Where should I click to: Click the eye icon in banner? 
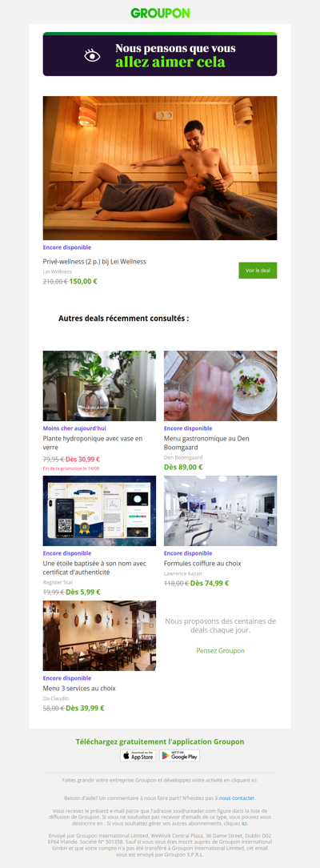coord(92,55)
